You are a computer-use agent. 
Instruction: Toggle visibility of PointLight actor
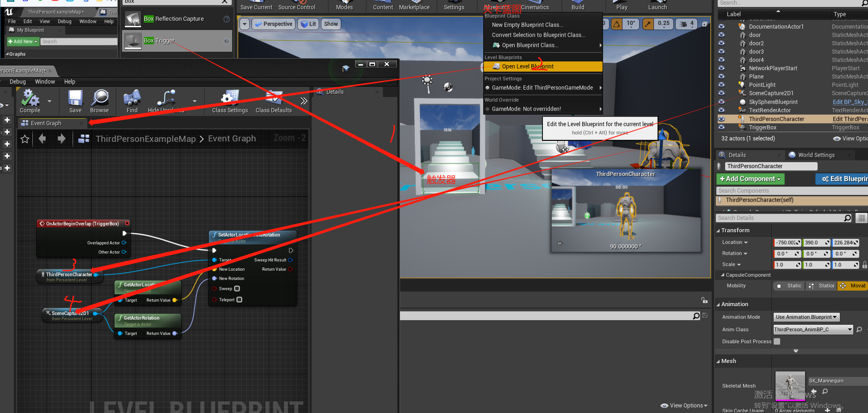coord(721,85)
